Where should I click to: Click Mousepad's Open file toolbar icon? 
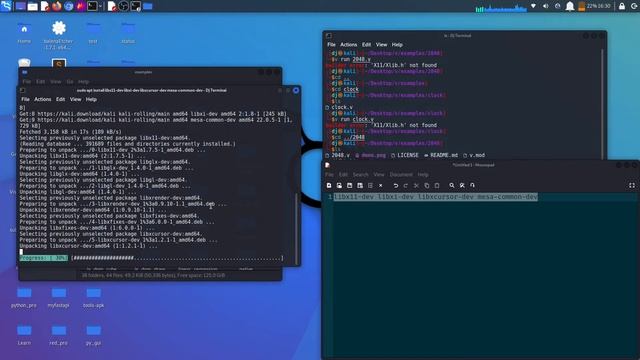click(x=339, y=185)
